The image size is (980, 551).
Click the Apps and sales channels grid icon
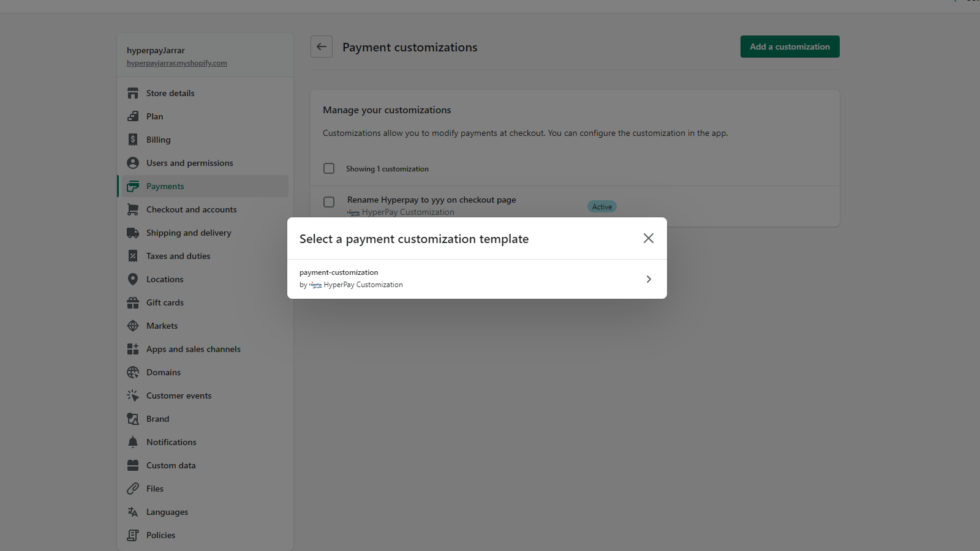tap(133, 349)
